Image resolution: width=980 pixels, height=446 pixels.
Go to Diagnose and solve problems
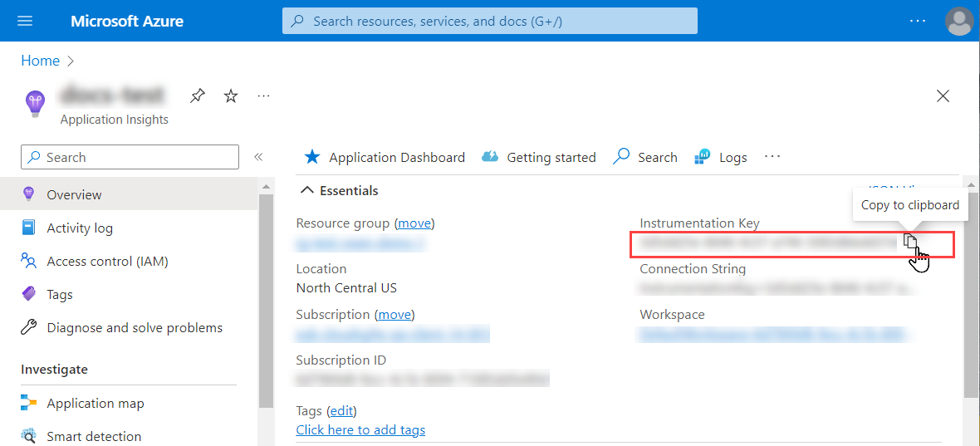[x=135, y=328]
